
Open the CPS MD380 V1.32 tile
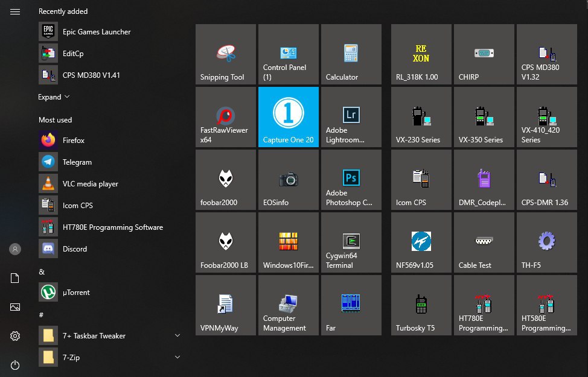click(547, 54)
